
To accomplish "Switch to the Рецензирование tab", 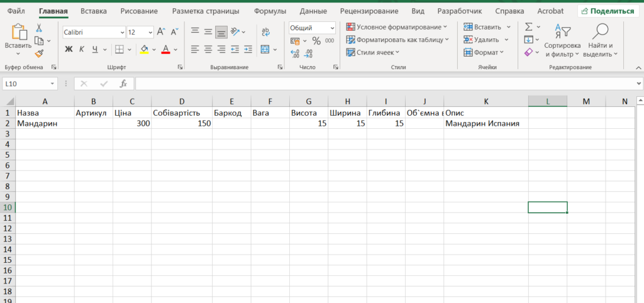I will click(x=369, y=11).
